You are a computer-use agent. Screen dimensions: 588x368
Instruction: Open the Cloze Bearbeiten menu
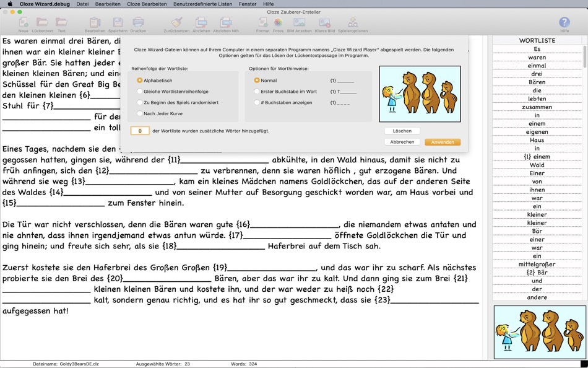pyautogui.click(x=147, y=4)
